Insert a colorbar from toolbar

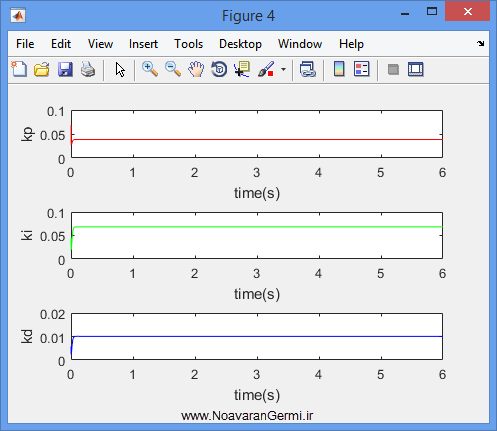[x=339, y=69]
